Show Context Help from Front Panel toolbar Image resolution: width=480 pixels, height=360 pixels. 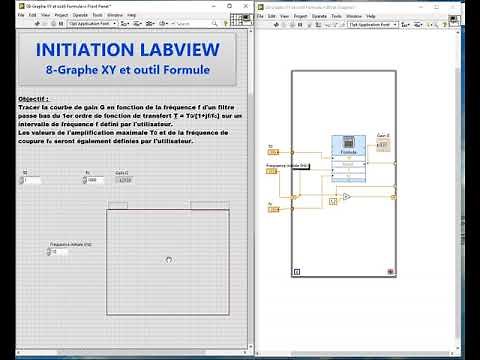coord(226,24)
